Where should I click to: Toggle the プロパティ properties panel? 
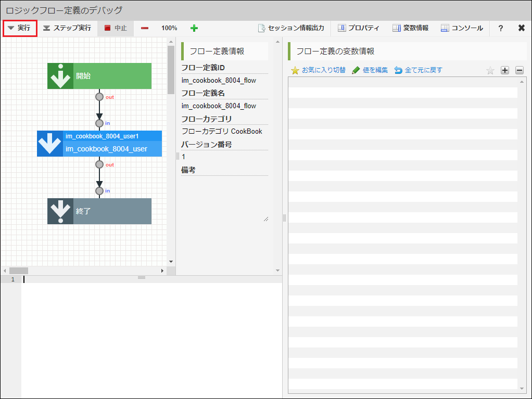click(x=358, y=28)
